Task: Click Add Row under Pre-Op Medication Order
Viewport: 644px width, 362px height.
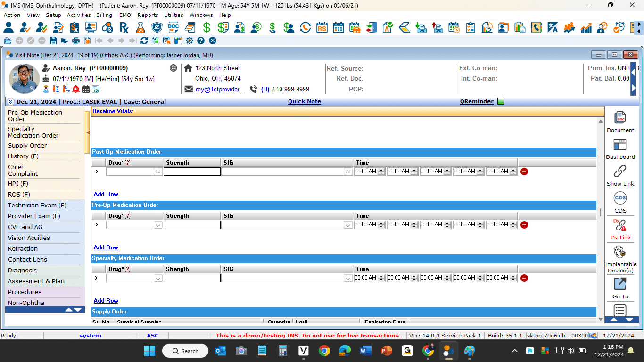Action: click(106, 247)
